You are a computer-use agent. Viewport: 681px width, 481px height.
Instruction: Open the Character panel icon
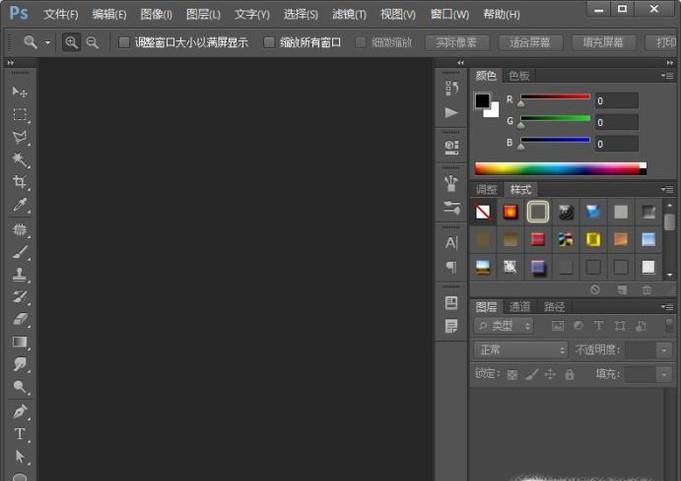tap(451, 243)
